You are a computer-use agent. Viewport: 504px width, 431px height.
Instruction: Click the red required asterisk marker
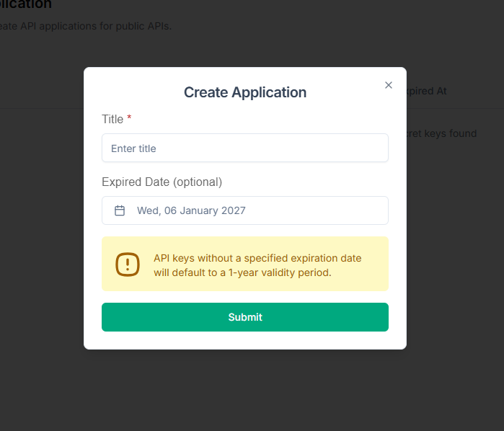click(129, 118)
